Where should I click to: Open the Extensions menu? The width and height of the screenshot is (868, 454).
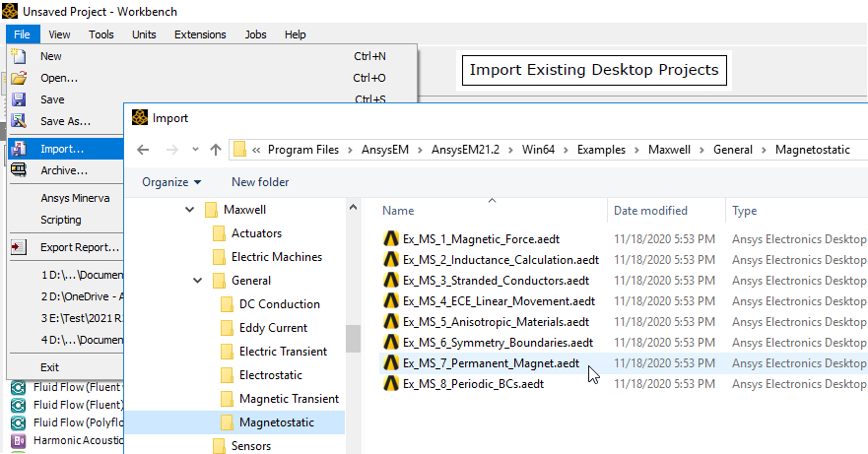pos(200,34)
